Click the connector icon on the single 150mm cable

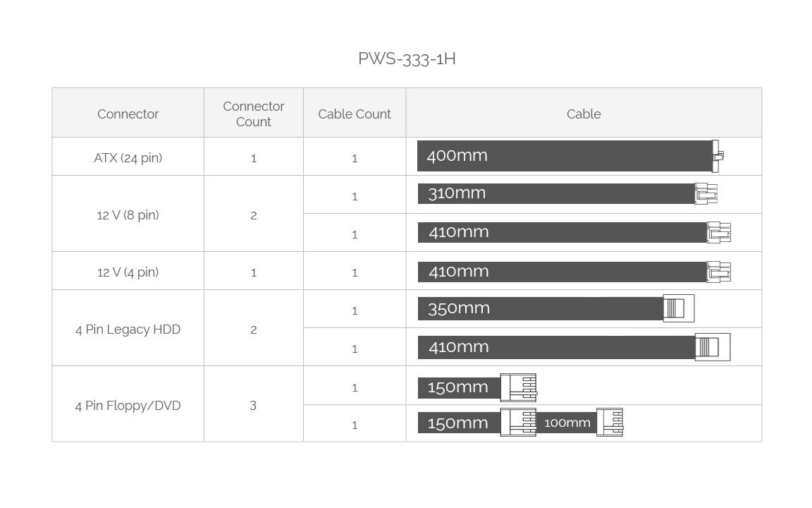(x=518, y=387)
